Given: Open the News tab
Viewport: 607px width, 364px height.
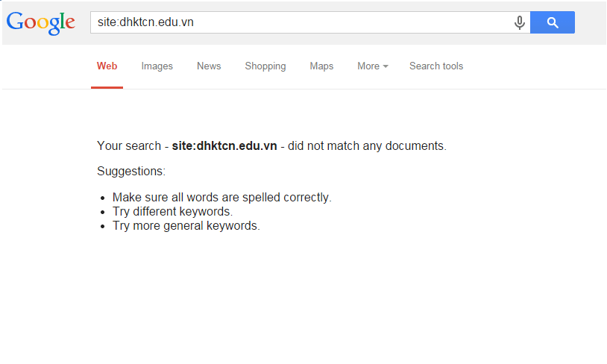Looking at the screenshot, I should (x=209, y=66).
